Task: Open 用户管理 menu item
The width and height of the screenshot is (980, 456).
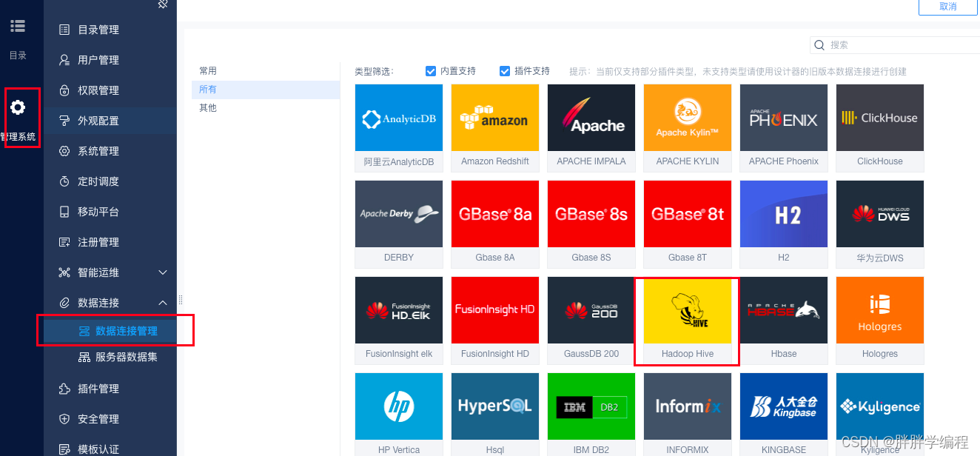Action: click(110, 60)
